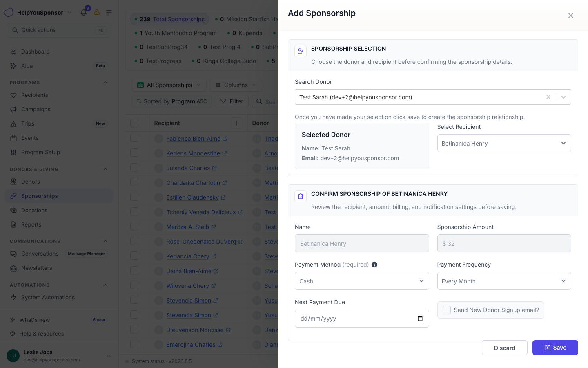Open Program Setup from the sidebar
This screenshot has height=368, width=588.
59,152
